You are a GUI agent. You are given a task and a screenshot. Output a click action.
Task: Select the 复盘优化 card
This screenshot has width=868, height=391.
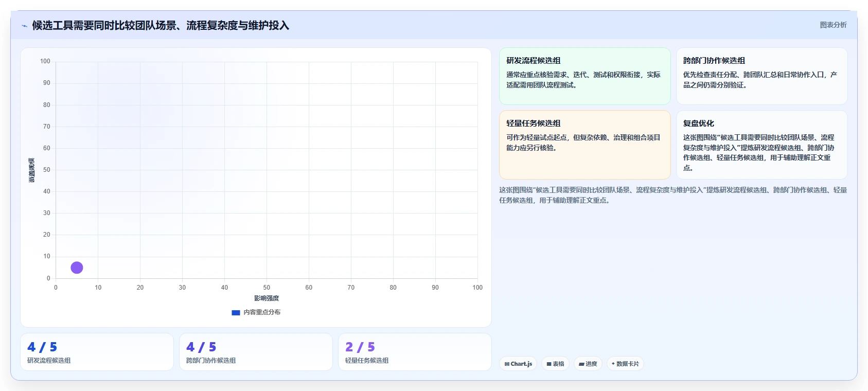(761, 145)
